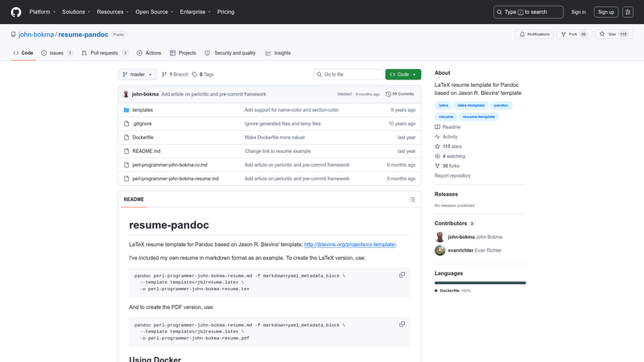Copy the PDF pandoc code block
The width and height of the screenshot is (644, 362).
click(x=402, y=324)
